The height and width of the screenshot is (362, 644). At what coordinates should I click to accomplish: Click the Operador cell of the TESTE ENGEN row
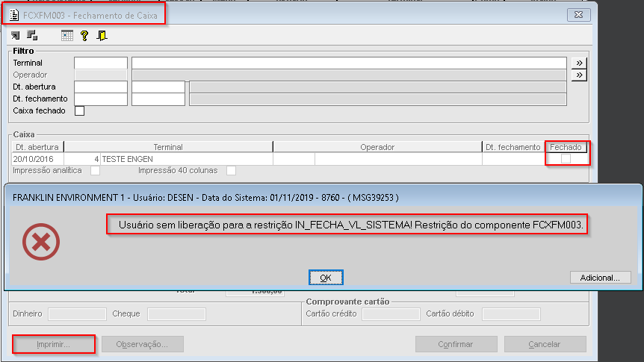[x=398, y=159]
